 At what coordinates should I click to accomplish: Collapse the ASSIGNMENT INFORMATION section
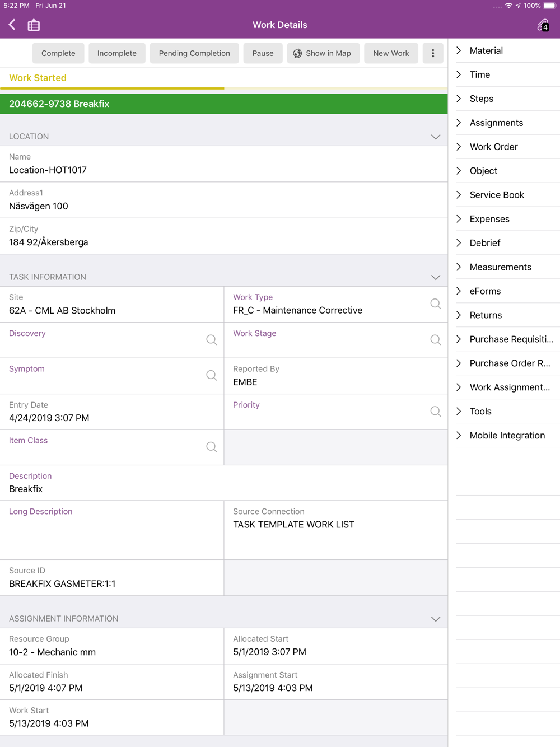436,619
